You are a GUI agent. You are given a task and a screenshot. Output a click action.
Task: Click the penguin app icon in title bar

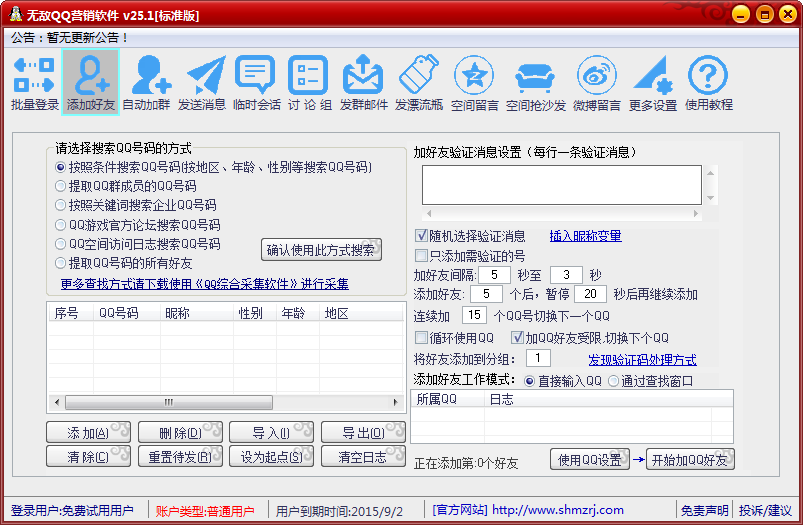click(15, 15)
